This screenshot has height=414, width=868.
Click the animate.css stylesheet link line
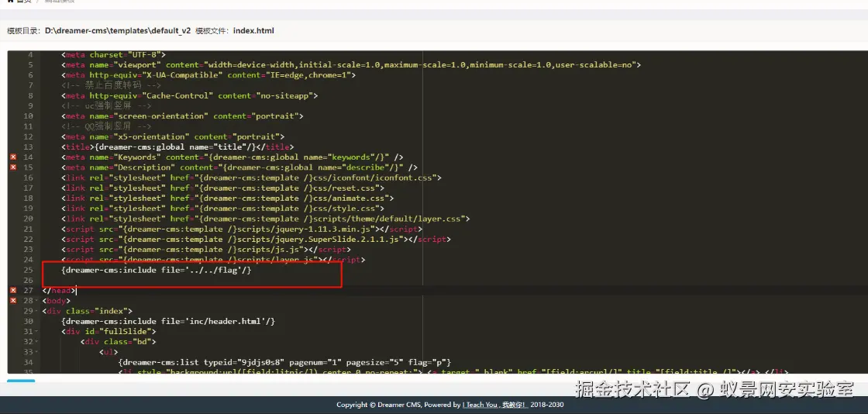228,198
